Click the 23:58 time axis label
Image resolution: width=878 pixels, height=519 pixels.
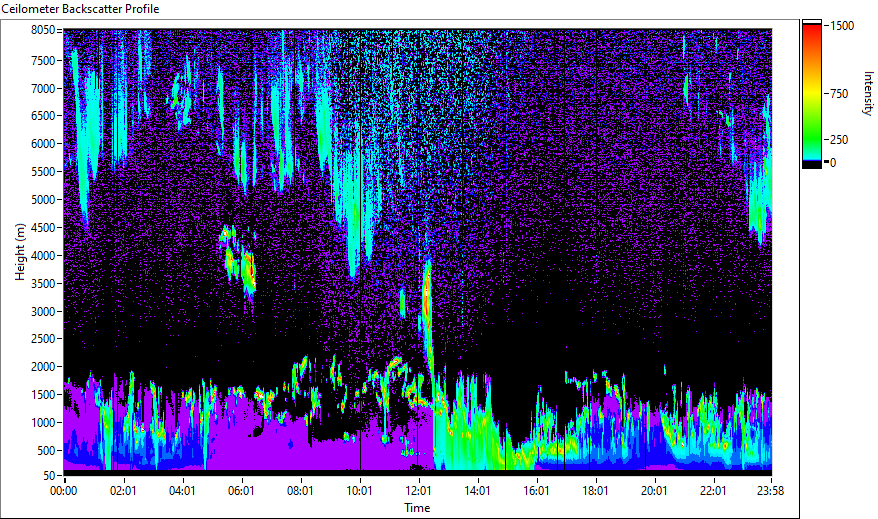(x=771, y=491)
